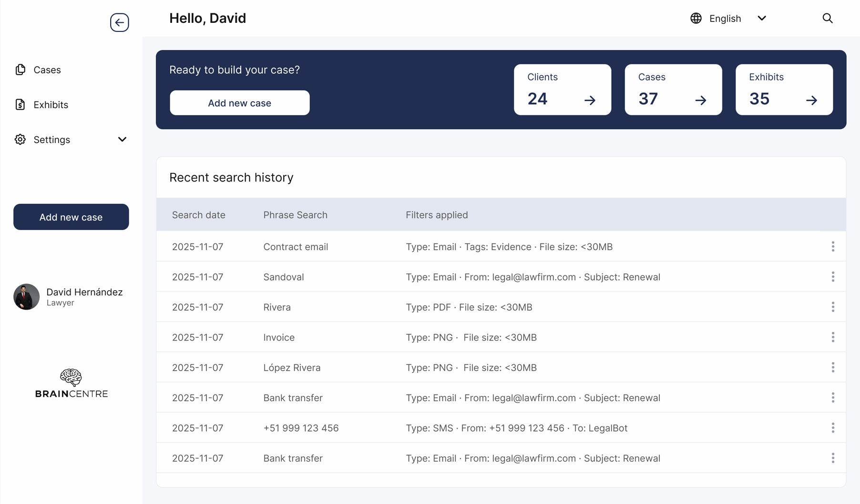This screenshot has width=860, height=504.
Task: Open options menu for Rivera row
Action: (833, 307)
